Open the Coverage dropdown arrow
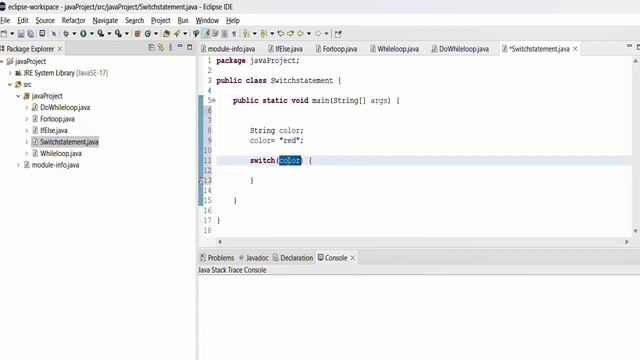The height and width of the screenshot is (360, 640). coord(109,34)
